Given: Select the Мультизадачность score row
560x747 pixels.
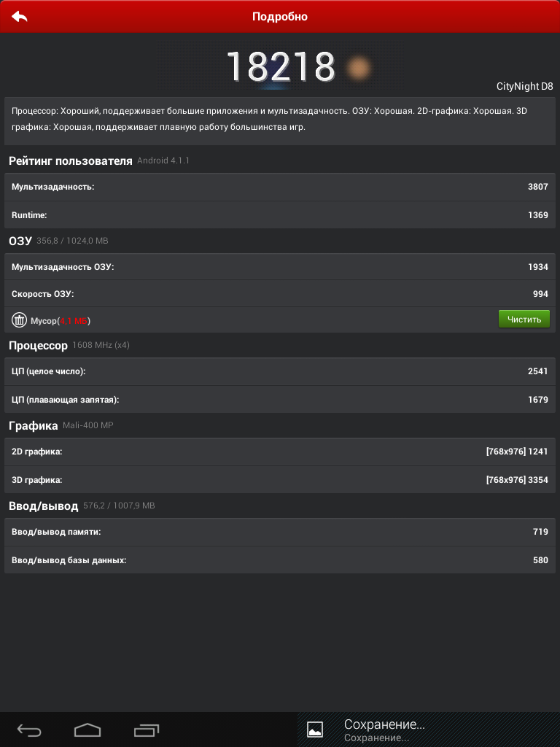Looking at the screenshot, I should 280,187.
